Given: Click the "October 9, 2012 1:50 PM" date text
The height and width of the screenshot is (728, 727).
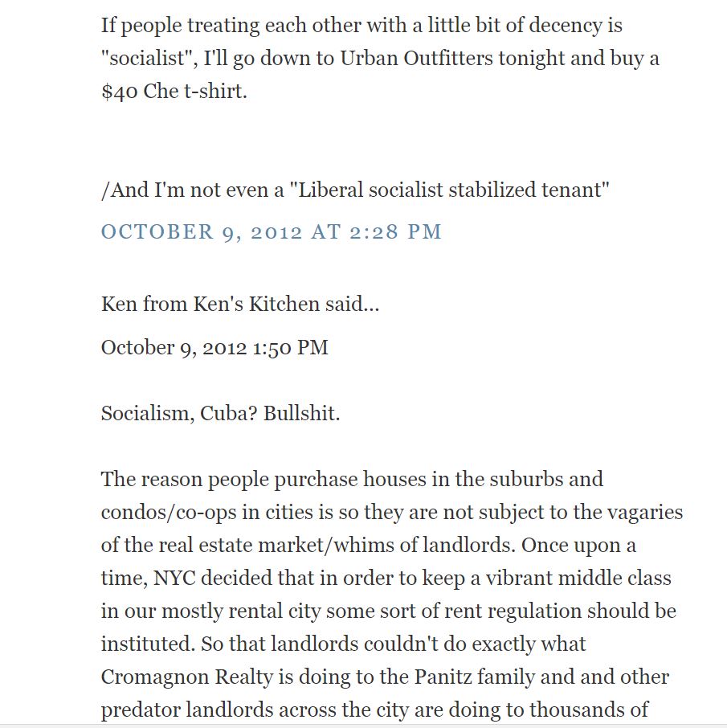Looking at the screenshot, I should (214, 348).
